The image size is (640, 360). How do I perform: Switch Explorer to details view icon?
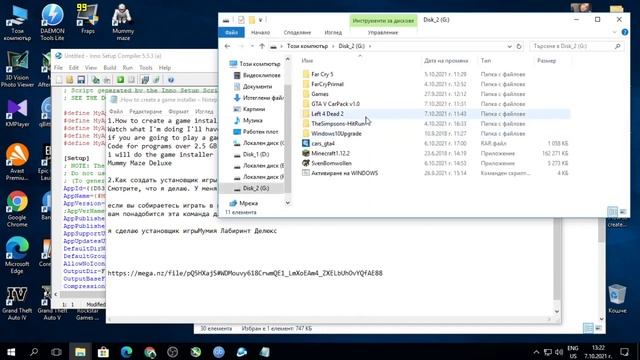pos(612,211)
